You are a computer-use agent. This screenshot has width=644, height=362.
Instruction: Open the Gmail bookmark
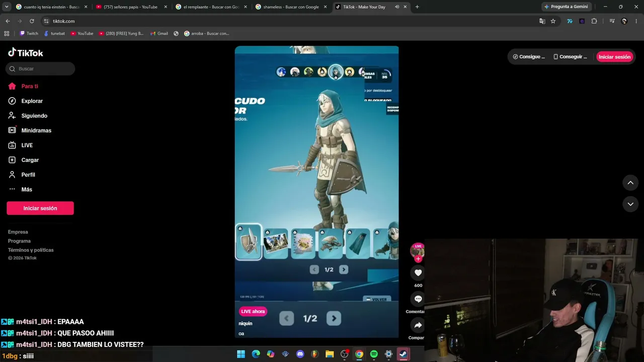(x=159, y=34)
